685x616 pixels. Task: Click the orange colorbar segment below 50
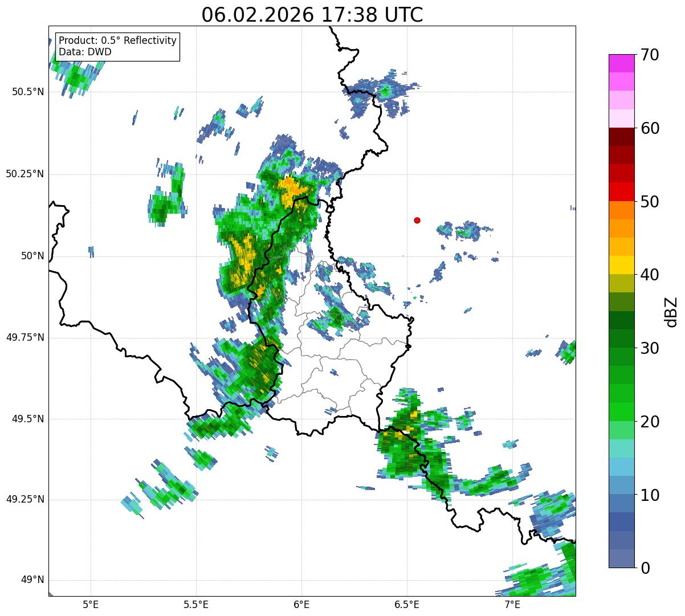pyautogui.click(x=621, y=210)
